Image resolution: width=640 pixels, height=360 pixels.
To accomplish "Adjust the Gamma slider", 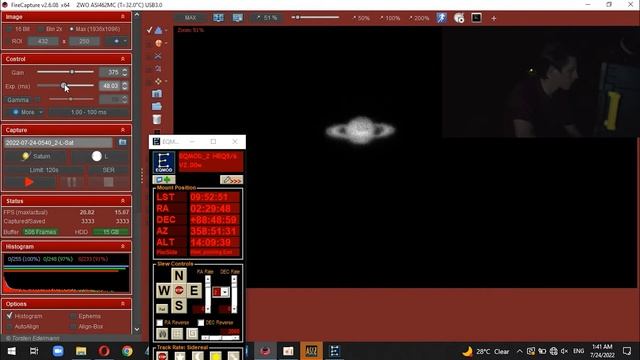I will pyautogui.click(x=70, y=99).
